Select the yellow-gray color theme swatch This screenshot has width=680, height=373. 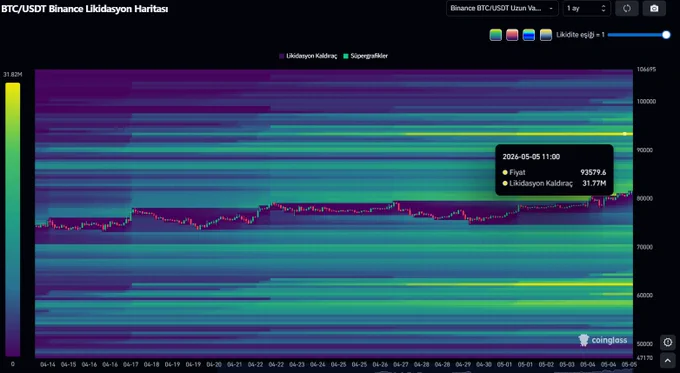546,35
